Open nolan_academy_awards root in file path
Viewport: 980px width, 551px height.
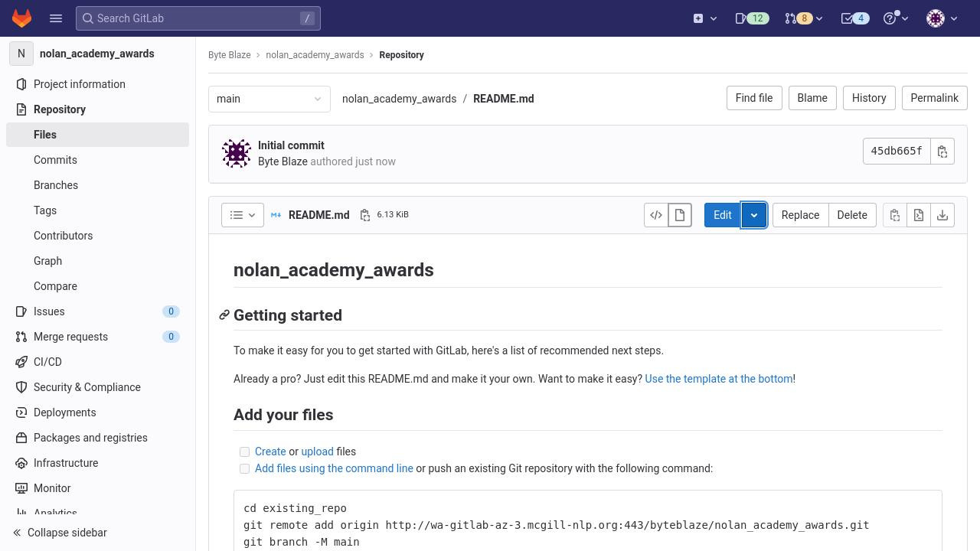point(399,99)
